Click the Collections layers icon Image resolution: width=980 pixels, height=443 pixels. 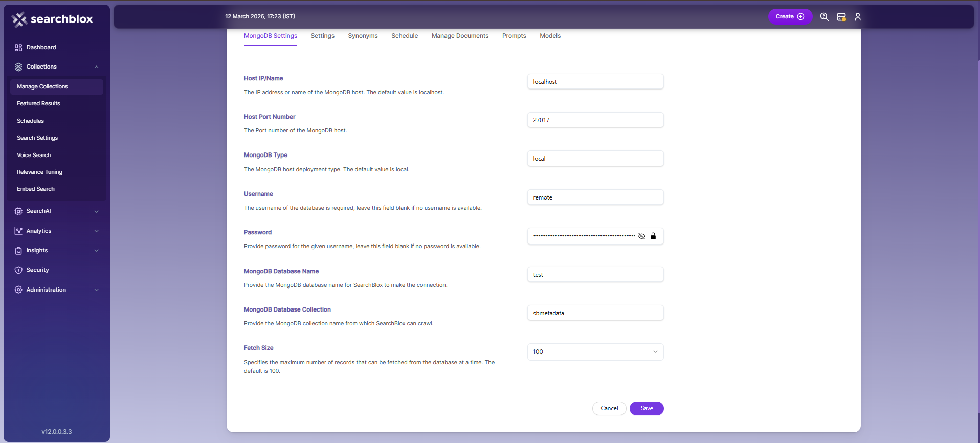(18, 67)
